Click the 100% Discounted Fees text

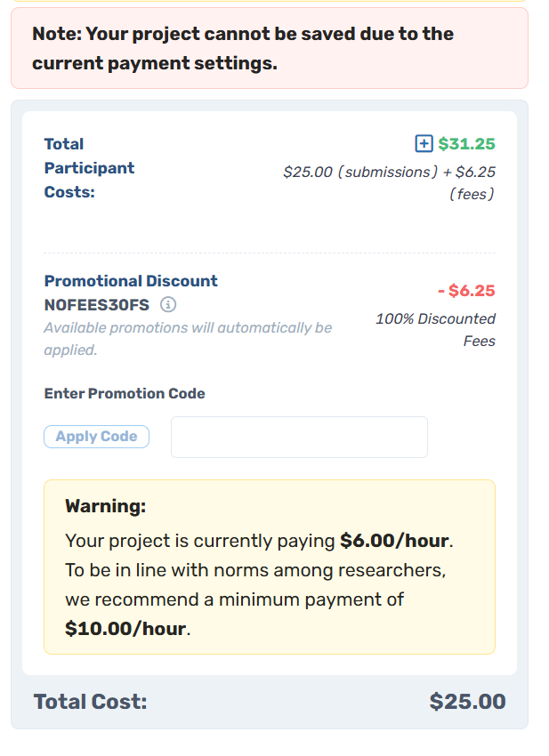[435, 329]
